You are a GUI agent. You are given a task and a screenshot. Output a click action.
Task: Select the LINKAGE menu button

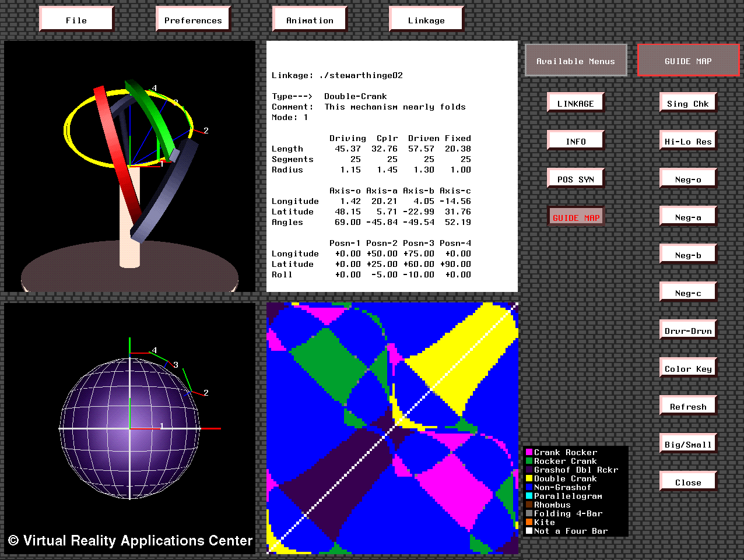click(575, 103)
